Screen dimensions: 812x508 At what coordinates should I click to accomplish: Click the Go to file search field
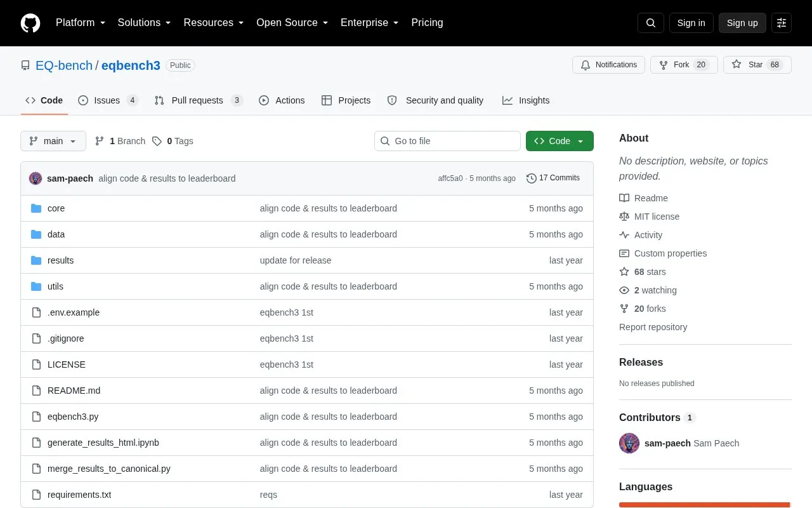447,141
